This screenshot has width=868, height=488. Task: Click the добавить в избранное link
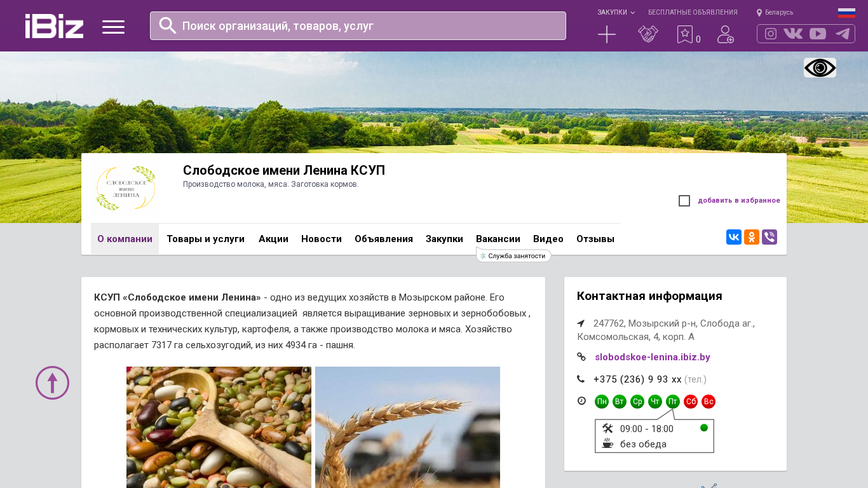[739, 201]
